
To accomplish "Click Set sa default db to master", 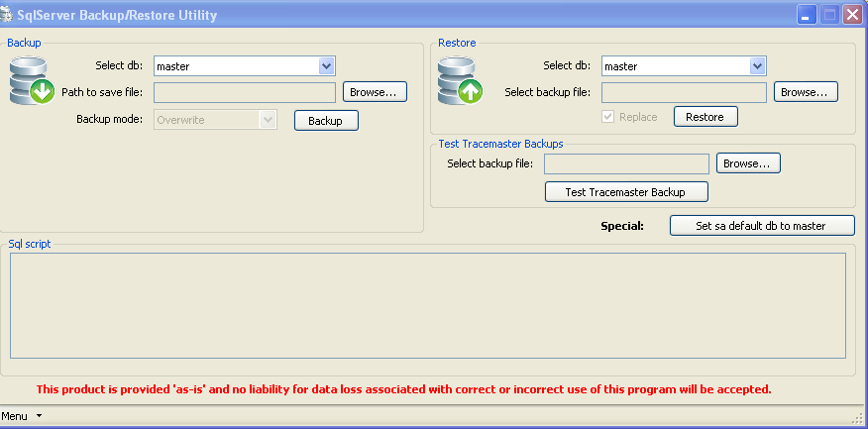I will [762, 225].
